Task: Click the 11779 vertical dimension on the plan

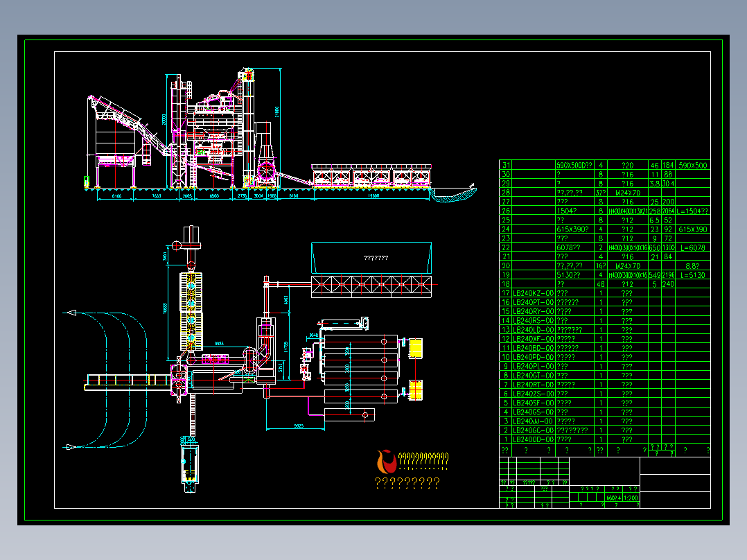Action: tap(285, 347)
